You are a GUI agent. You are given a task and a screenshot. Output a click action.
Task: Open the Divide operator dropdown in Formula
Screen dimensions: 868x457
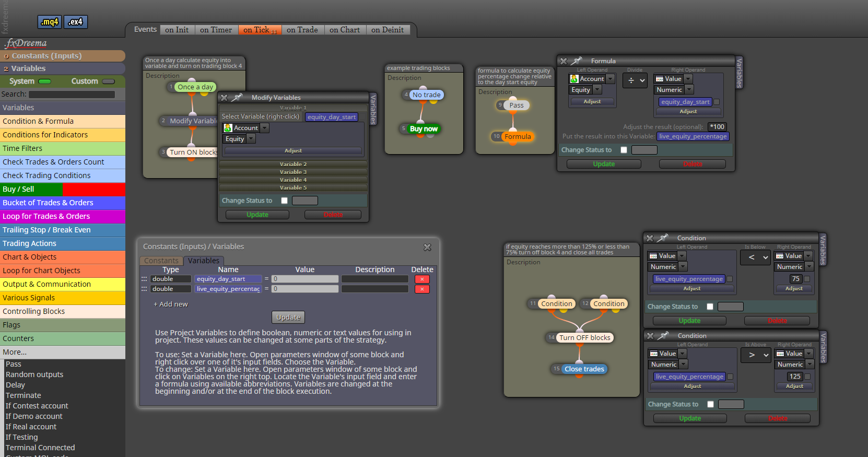[x=635, y=80]
